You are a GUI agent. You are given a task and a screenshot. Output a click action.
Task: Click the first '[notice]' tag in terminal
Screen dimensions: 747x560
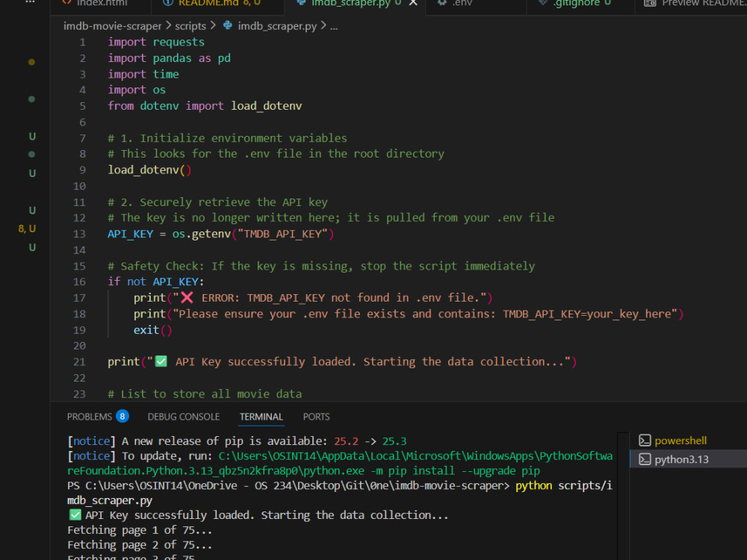[91, 441]
